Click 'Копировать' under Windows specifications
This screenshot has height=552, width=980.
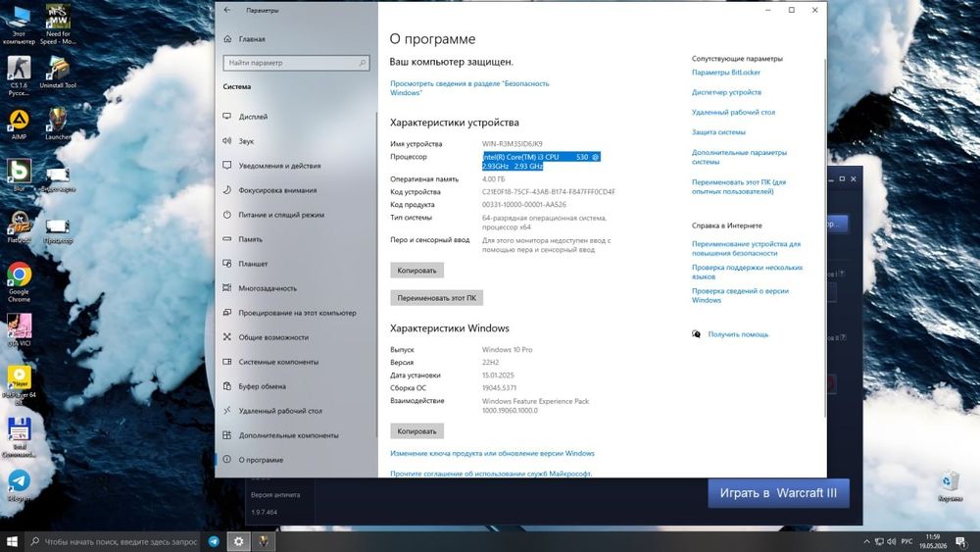(416, 430)
